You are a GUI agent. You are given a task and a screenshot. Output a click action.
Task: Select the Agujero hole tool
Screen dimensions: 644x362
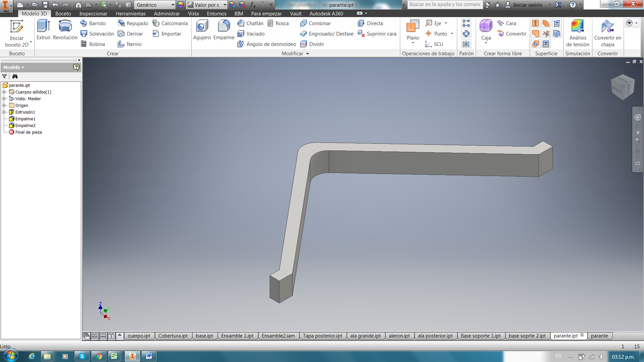[x=202, y=29]
